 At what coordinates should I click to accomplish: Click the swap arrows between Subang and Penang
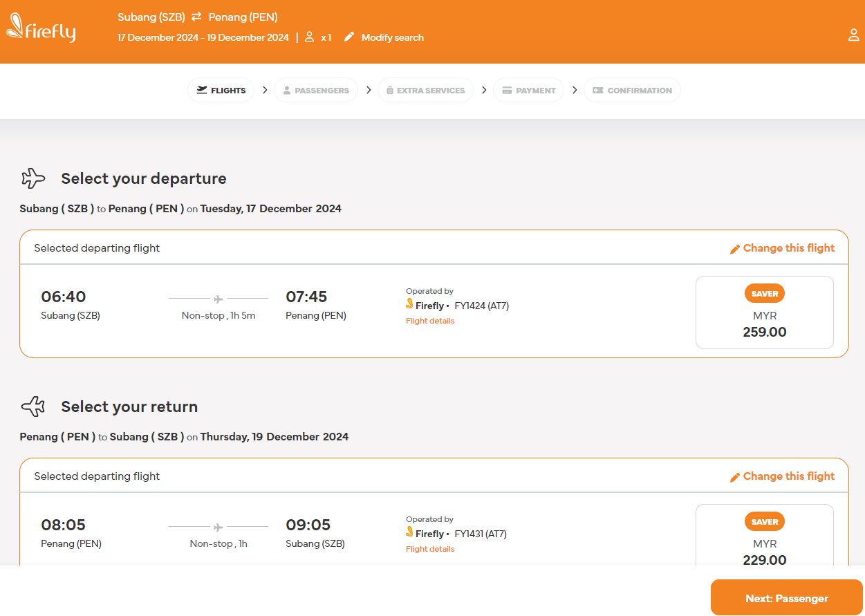click(197, 17)
